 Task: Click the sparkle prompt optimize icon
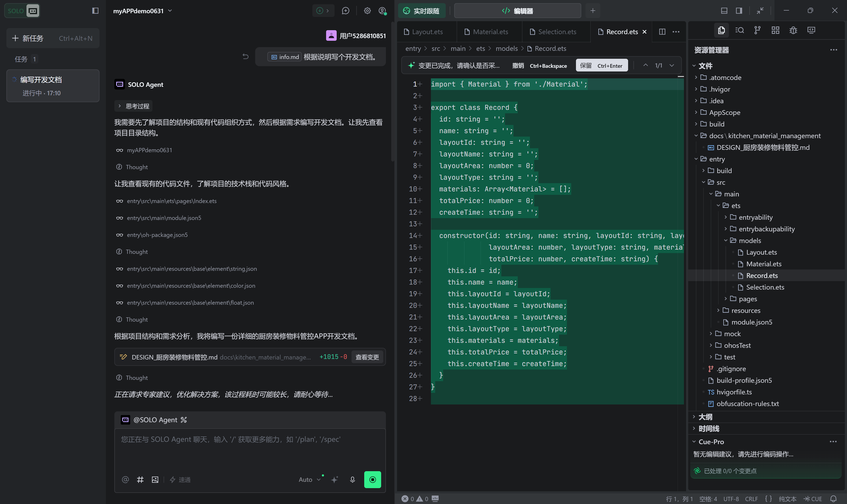pos(335,480)
